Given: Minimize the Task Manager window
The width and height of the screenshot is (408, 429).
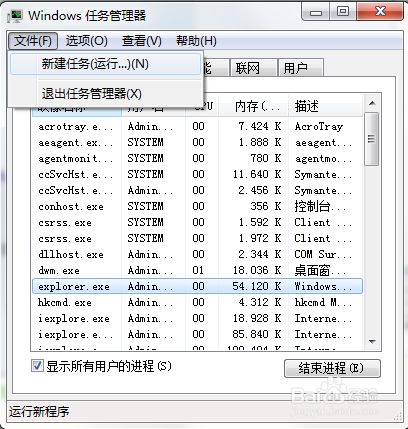Looking at the screenshot, I should click(x=316, y=12).
